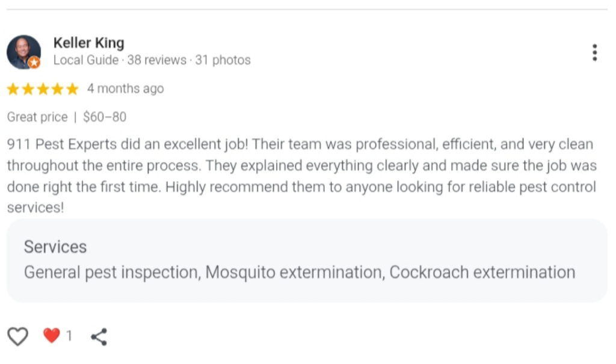Click the Local Guide badge on the avatar
The image size is (616, 364).
pos(35,63)
